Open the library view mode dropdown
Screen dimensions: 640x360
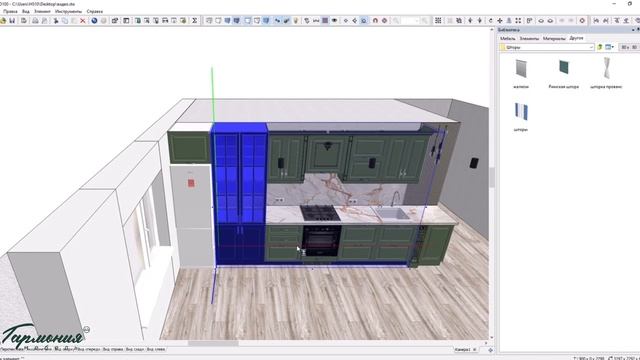tap(609, 47)
